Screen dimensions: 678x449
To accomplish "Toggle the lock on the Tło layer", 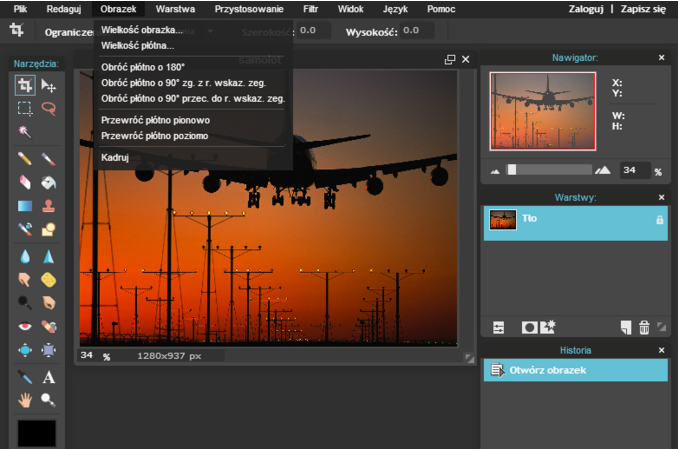I will [x=659, y=219].
